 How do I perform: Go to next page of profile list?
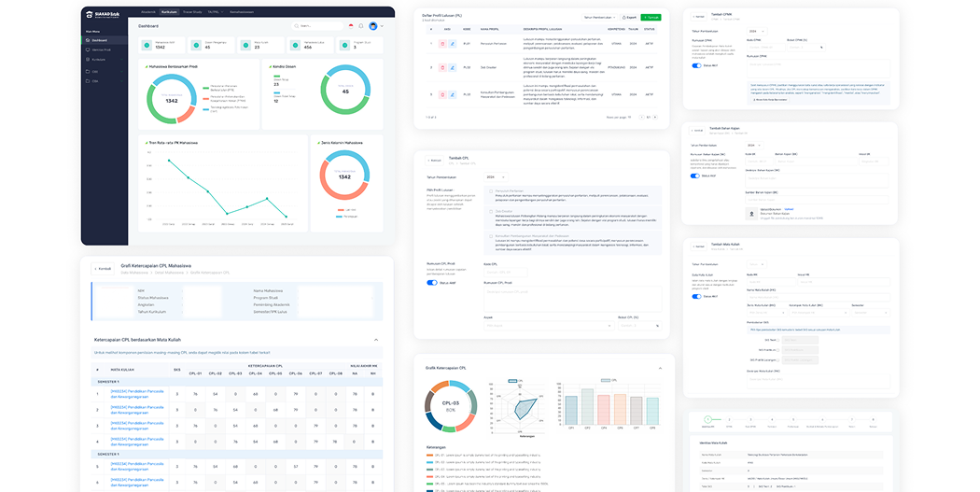[x=655, y=117]
